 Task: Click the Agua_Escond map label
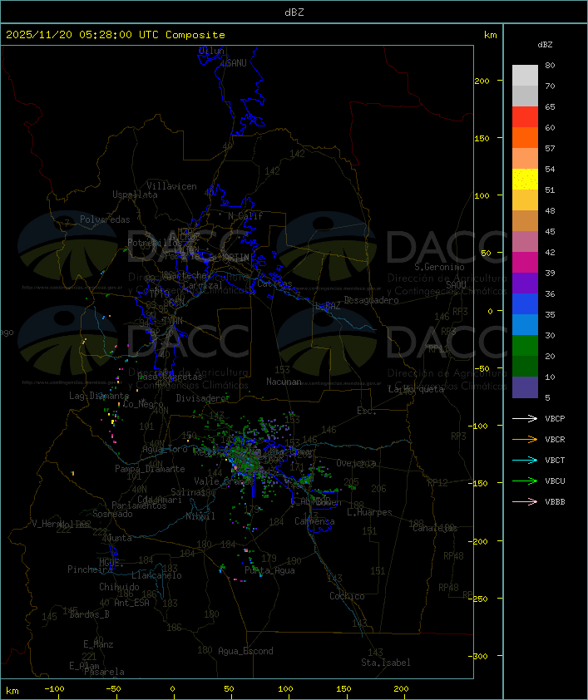[245, 651]
